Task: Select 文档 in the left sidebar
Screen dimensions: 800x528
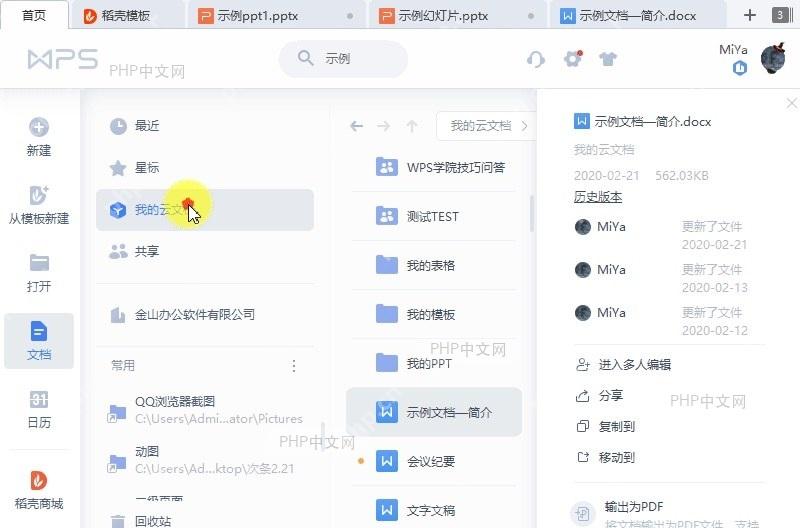Action: [39, 341]
